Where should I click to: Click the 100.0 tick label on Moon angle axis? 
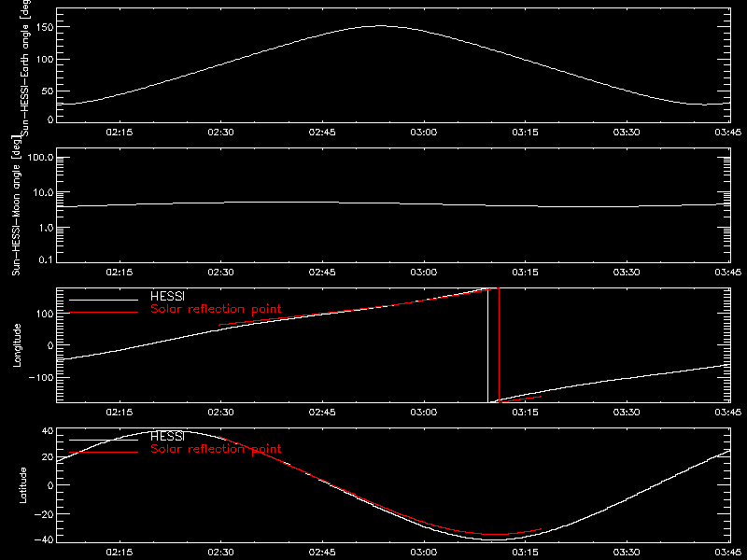click(x=40, y=158)
